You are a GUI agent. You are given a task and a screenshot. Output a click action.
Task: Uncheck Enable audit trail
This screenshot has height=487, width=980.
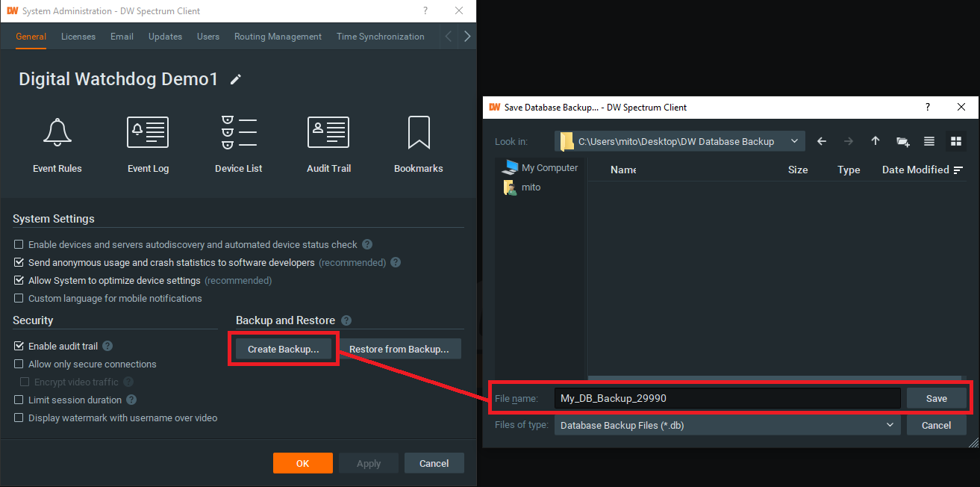tap(19, 346)
